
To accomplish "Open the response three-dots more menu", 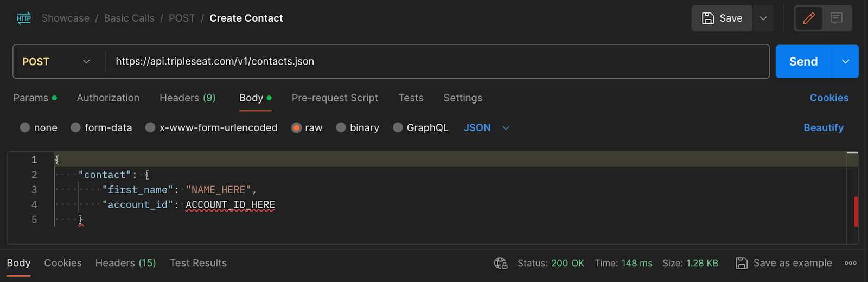I will (x=850, y=263).
